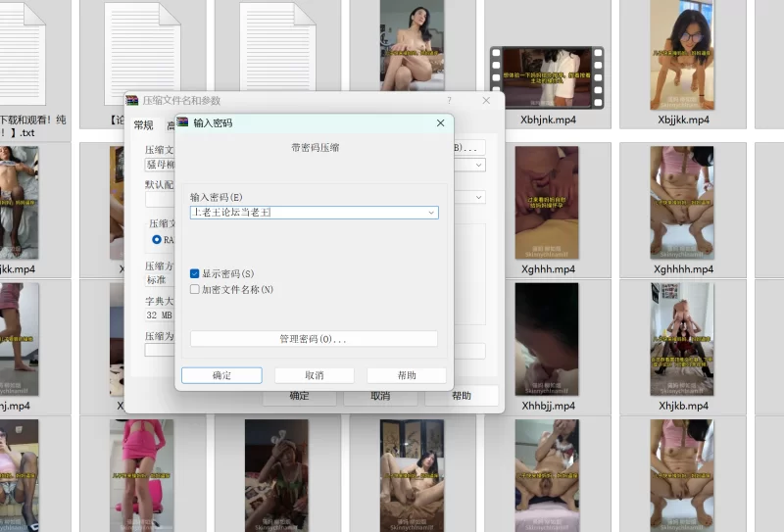Confirm the password with the 确定 button
This screenshot has height=532, width=784.
[x=221, y=375]
